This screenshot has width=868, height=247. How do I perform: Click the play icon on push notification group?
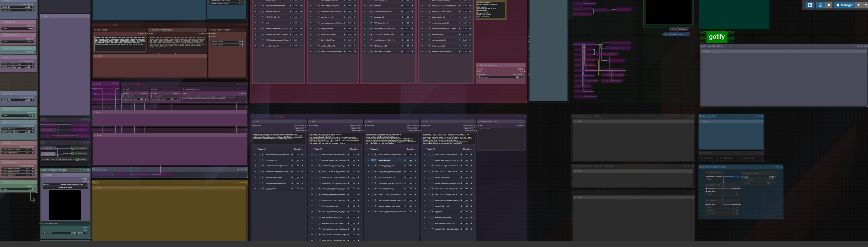tap(858, 46)
